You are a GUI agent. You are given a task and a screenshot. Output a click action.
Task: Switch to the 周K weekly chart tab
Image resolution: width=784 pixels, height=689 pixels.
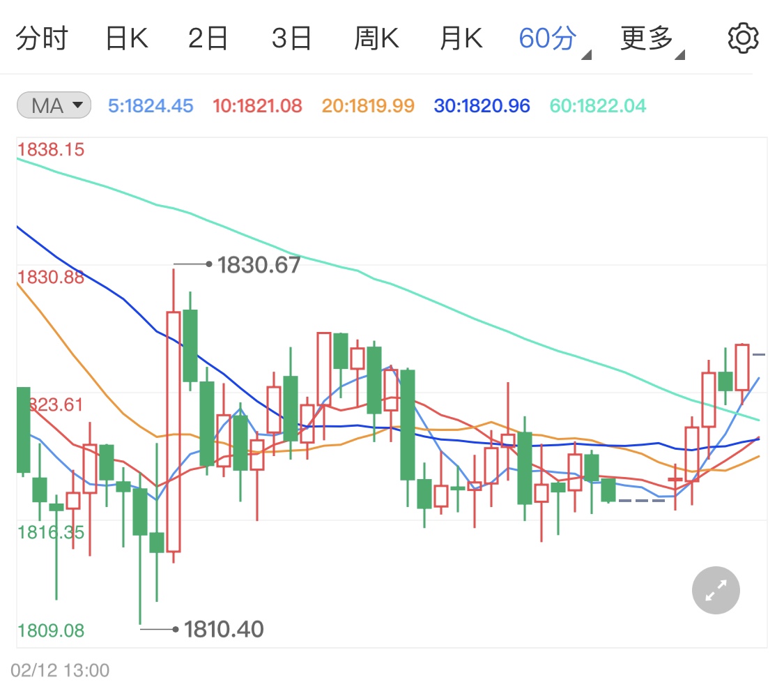[376, 38]
